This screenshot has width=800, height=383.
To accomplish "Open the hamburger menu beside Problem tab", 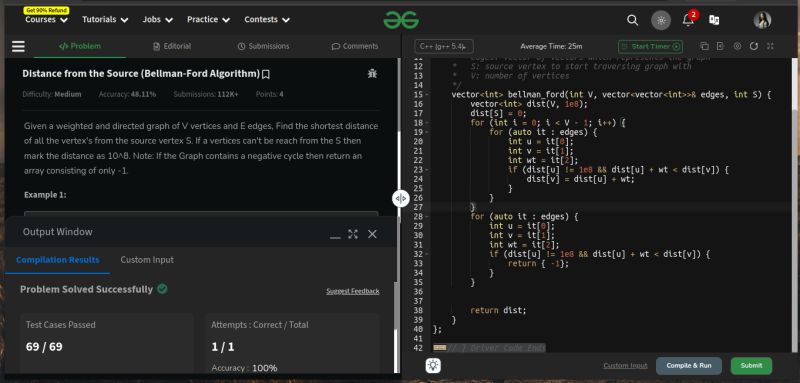I will click(x=18, y=46).
